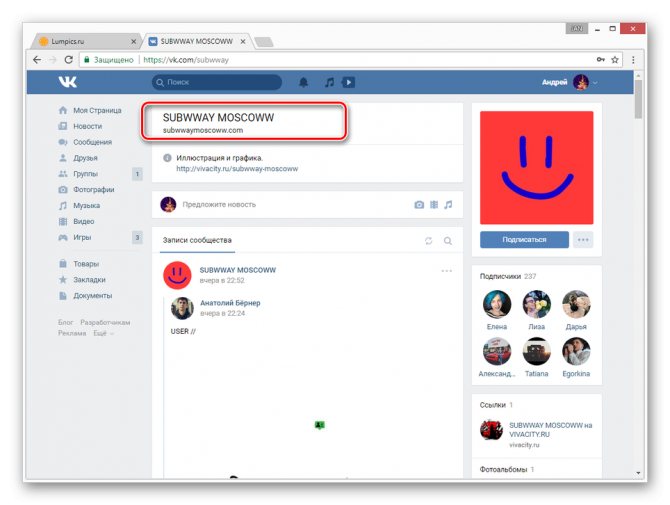
Task: Click browser forward arrow
Action: 53,60
